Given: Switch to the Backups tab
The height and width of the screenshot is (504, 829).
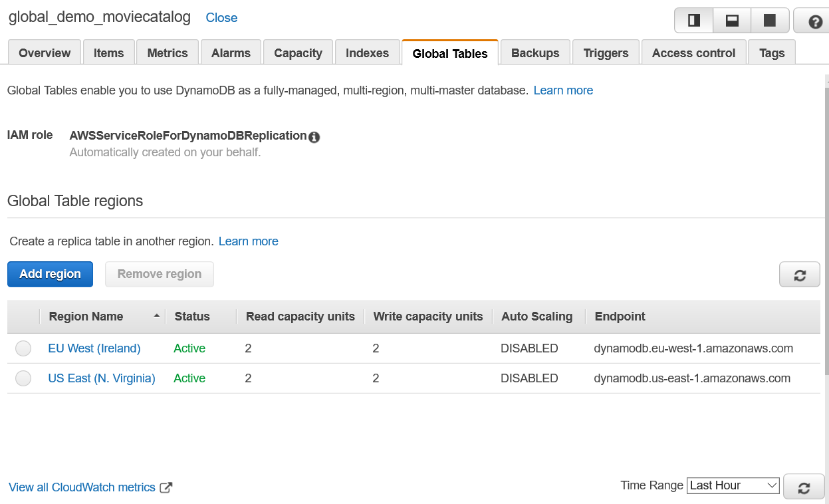Looking at the screenshot, I should (535, 53).
